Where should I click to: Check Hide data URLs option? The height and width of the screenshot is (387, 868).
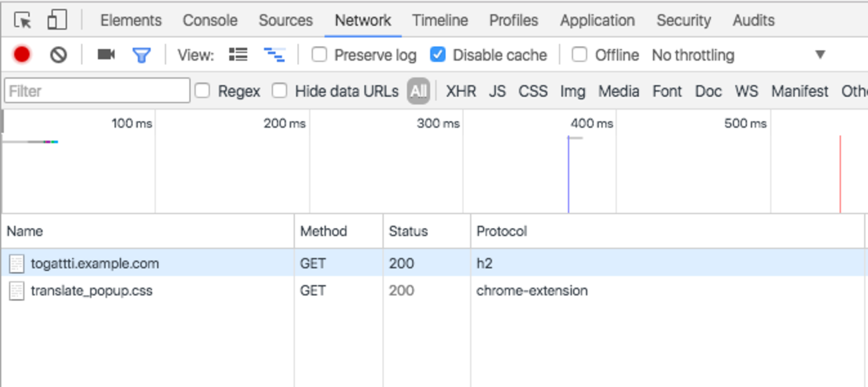click(x=280, y=91)
